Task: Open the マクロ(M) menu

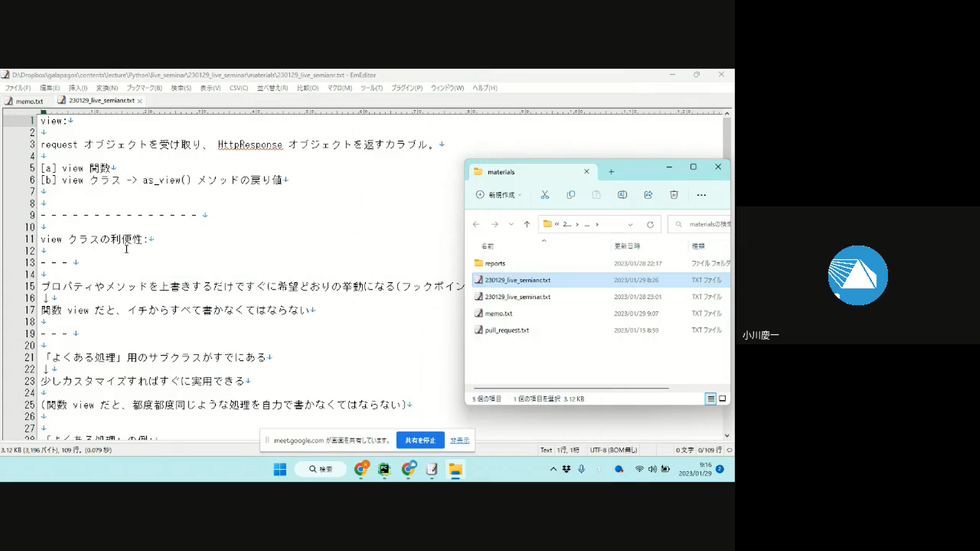Action: click(x=339, y=88)
